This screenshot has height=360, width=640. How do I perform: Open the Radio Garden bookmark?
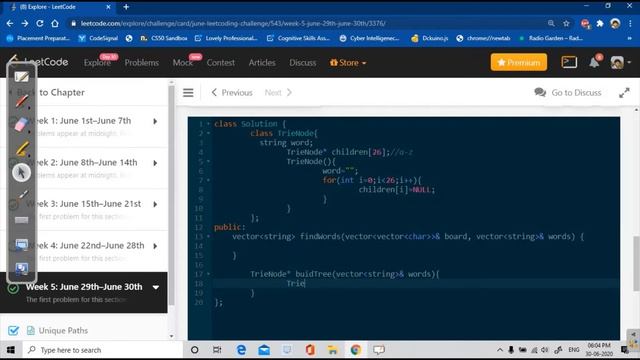pos(551,38)
